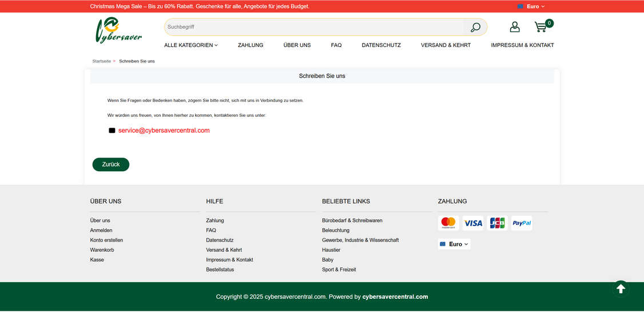
Task: Open FAQ in the main navigation
Action: (x=336, y=45)
